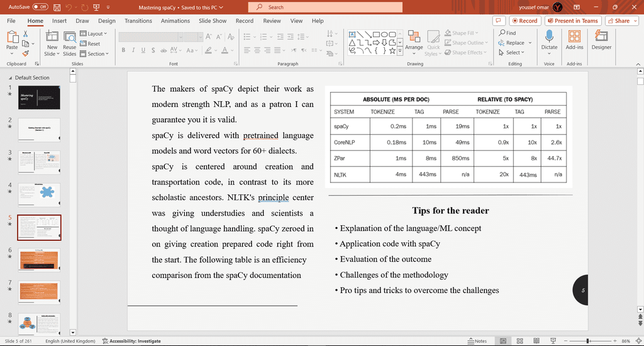Click the Search box in title bar
The height and width of the screenshot is (346, 644).
click(x=325, y=8)
